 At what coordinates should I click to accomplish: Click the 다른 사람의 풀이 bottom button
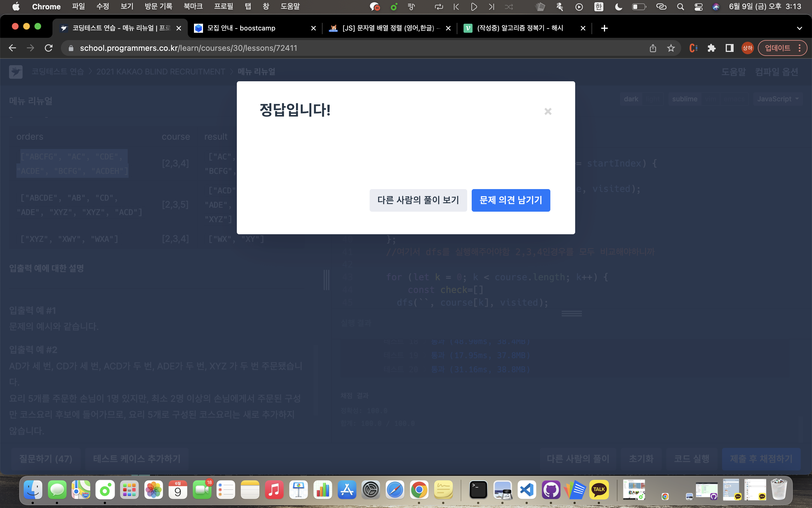pyautogui.click(x=578, y=459)
